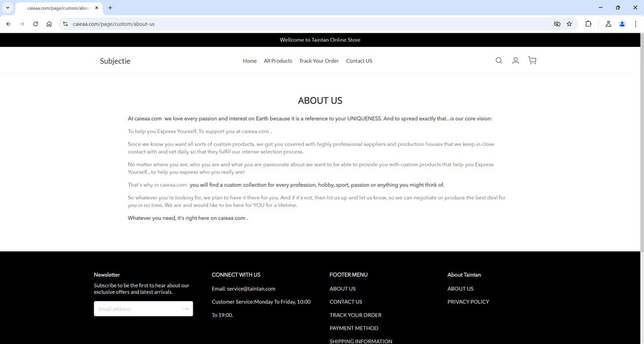644x344 pixels.
Task: Reload the page with refresh icon
Action: coord(35,24)
